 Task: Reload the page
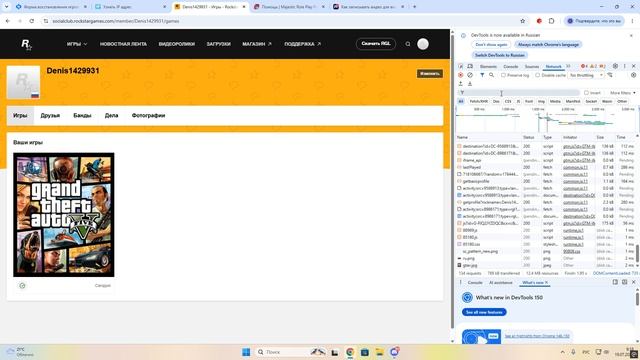coord(32,21)
